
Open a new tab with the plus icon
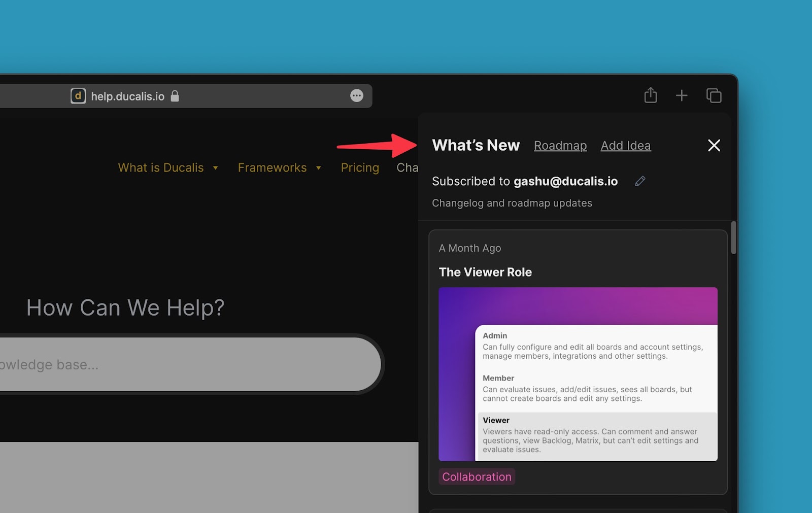[x=682, y=95]
